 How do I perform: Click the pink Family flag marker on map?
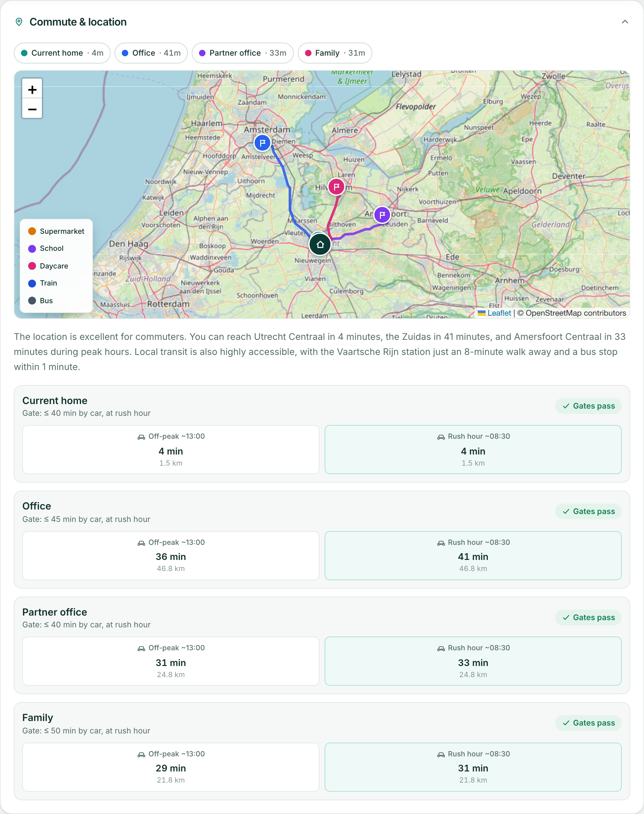[336, 187]
